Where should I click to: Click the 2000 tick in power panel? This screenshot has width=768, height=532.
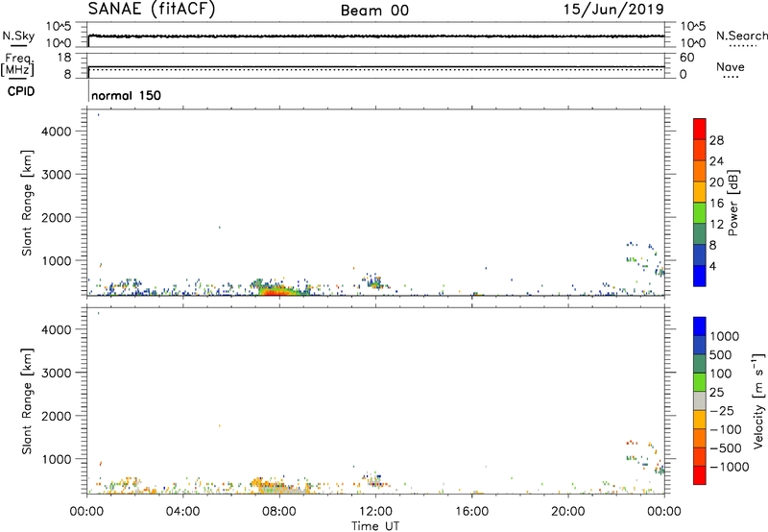[x=57, y=217]
